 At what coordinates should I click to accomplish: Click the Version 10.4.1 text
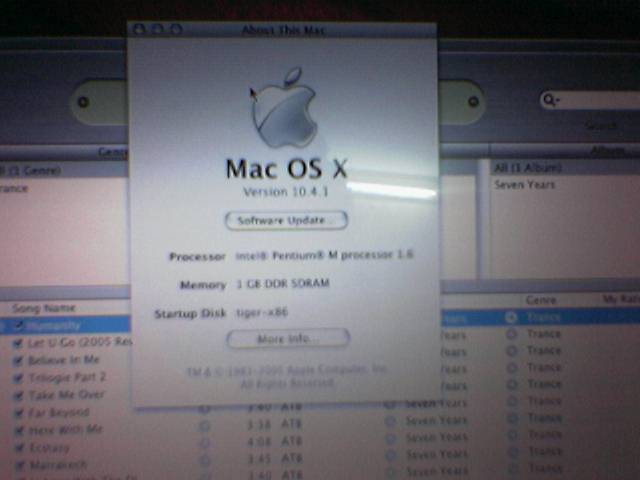[286, 192]
